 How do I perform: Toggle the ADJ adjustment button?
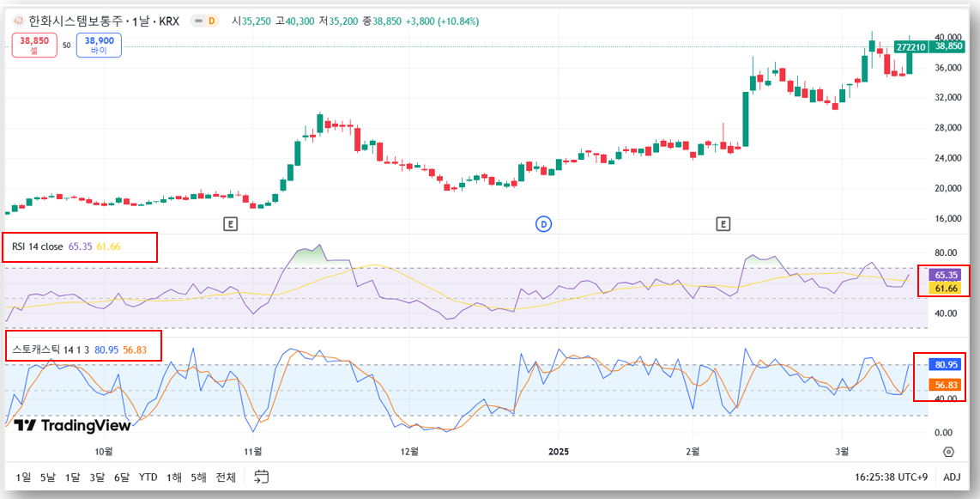[952, 478]
